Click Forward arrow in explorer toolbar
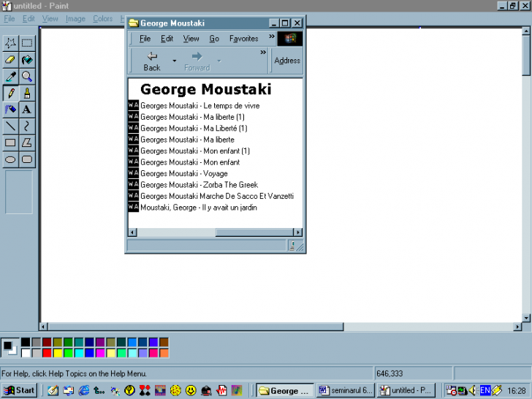The image size is (532, 399). click(x=197, y=61)
